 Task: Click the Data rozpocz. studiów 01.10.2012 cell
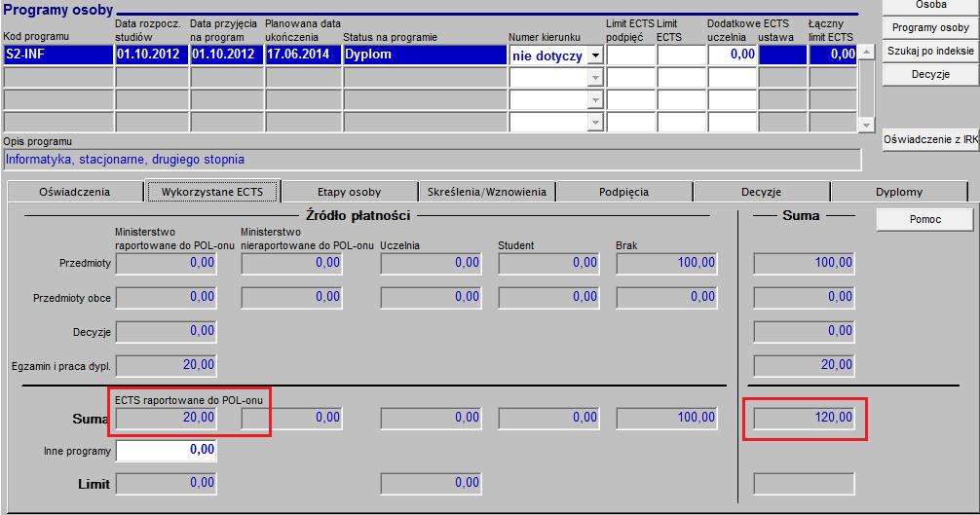[152, 55]
